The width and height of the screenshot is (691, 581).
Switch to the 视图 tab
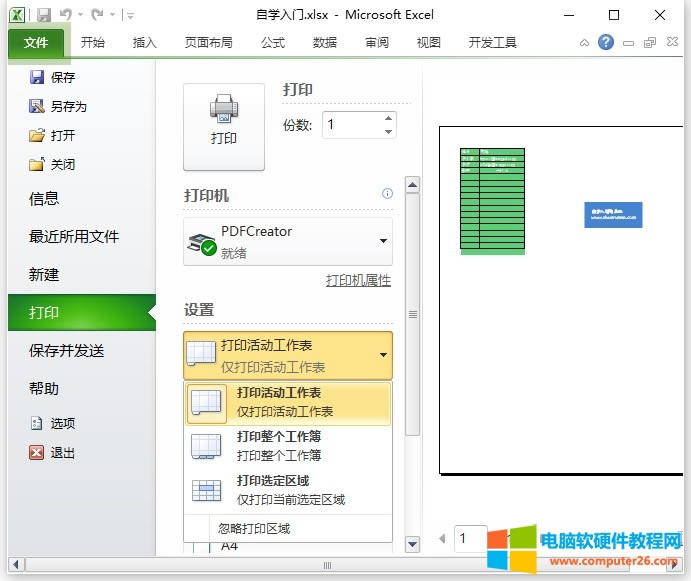tap(429, 43)
